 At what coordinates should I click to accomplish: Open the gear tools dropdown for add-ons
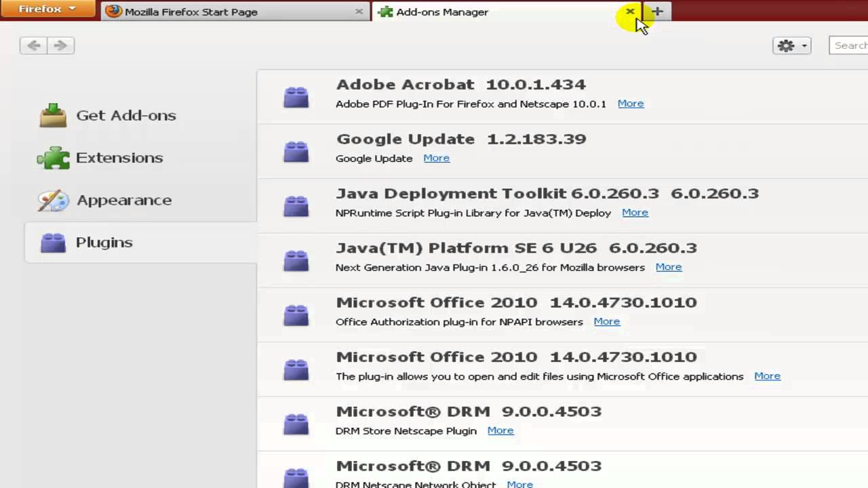tap(791, 45)
